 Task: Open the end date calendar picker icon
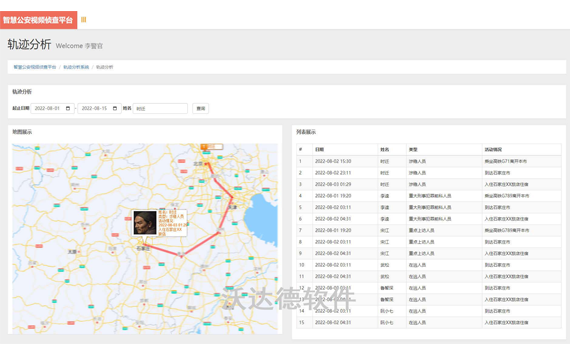coord(115,108)
